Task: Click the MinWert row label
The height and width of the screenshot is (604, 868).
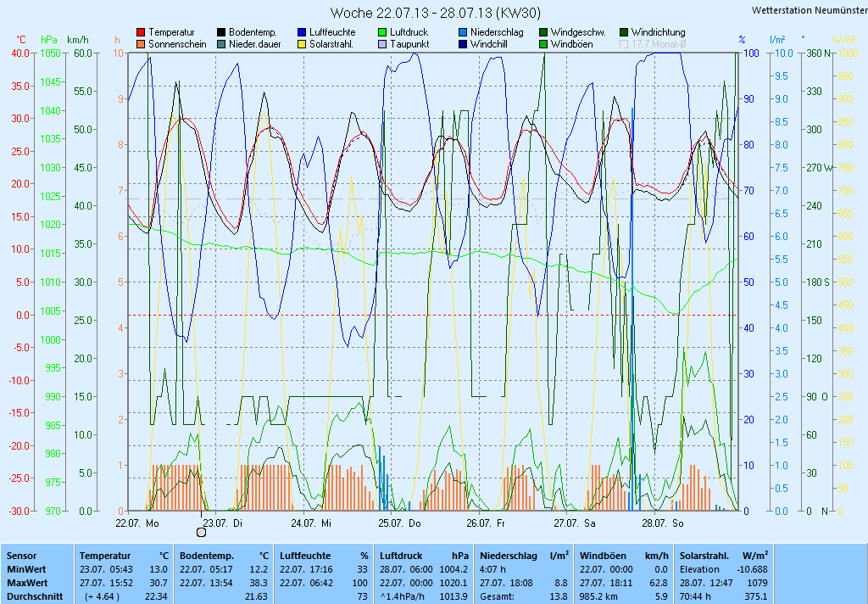Action: 26,569
